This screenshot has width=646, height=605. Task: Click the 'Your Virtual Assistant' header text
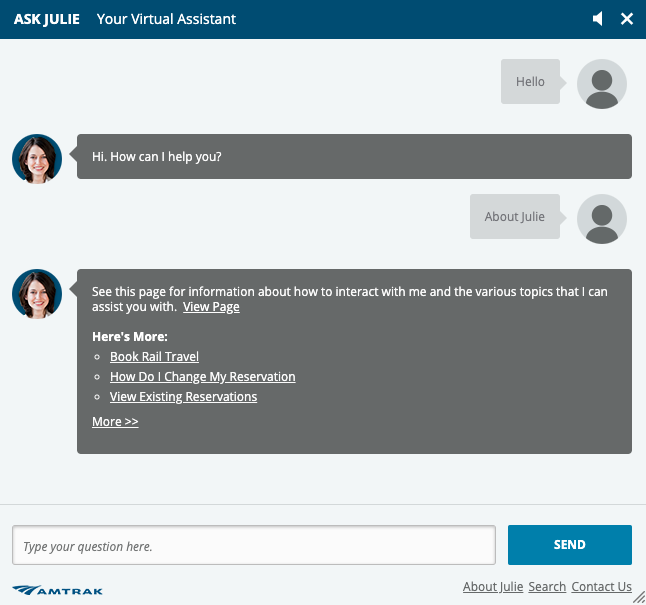[x=166, y=19]
